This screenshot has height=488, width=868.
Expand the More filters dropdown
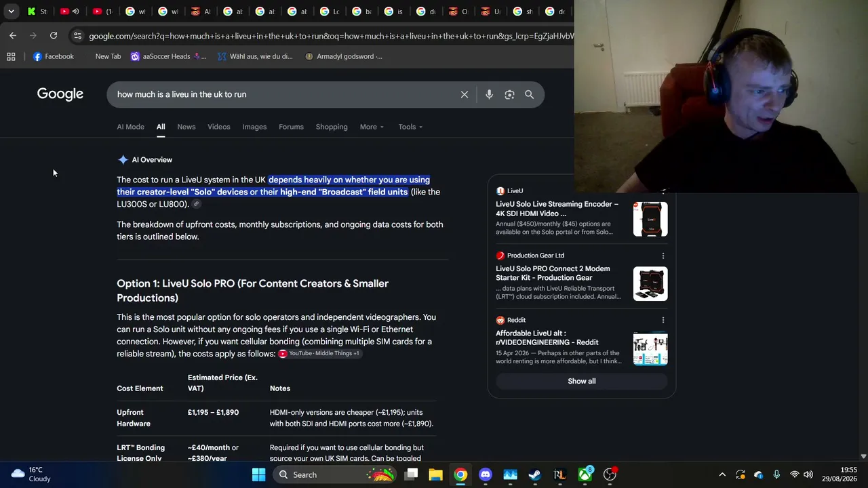(x=372, y=127)
